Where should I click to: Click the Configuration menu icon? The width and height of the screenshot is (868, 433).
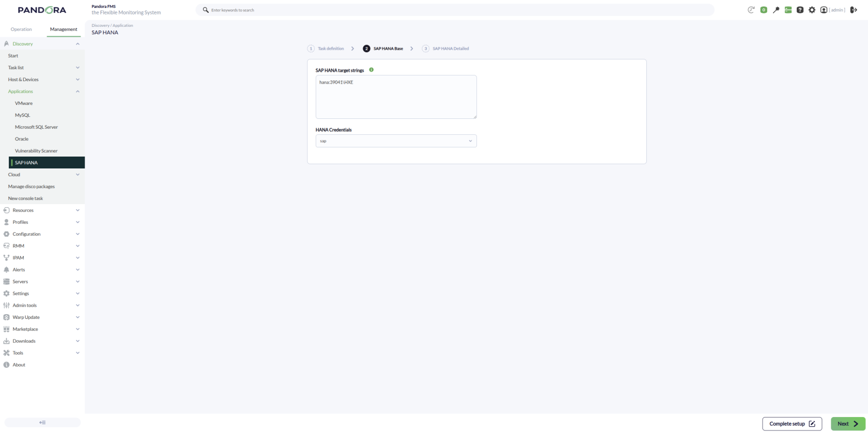6,234
